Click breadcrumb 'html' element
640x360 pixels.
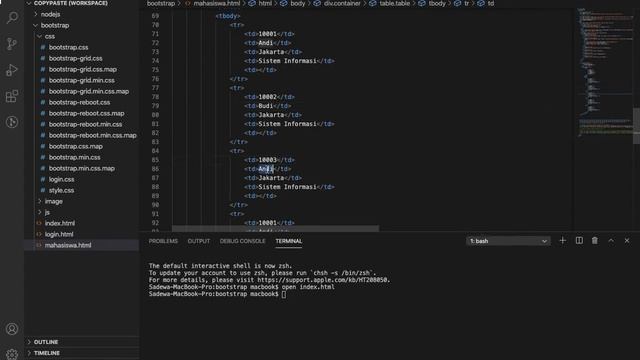[265, 3]
